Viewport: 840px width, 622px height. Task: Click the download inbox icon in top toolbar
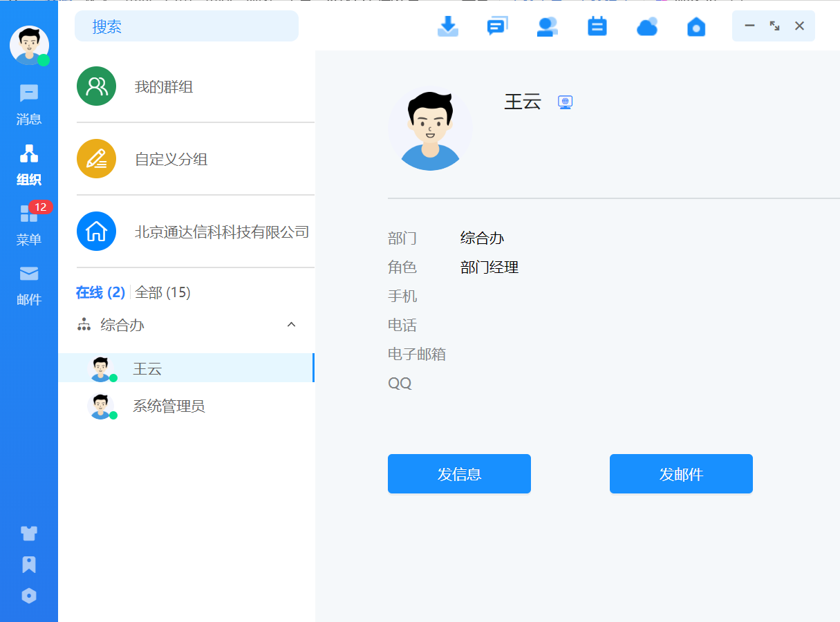pos(448,26)
